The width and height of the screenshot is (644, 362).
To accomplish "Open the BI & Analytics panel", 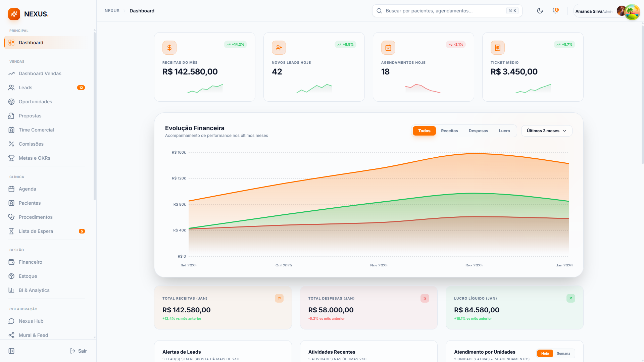I will (34, 290).
